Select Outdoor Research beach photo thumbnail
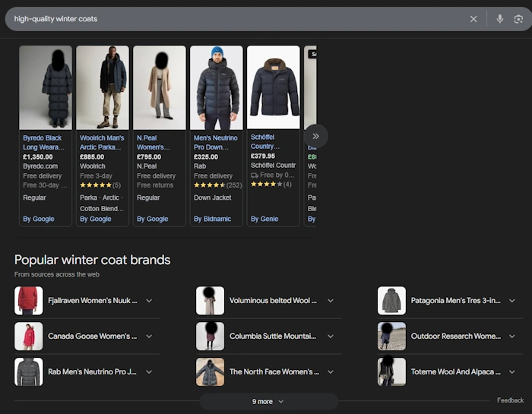The height and width of the screenshot is (414, 532). point(391,337)
